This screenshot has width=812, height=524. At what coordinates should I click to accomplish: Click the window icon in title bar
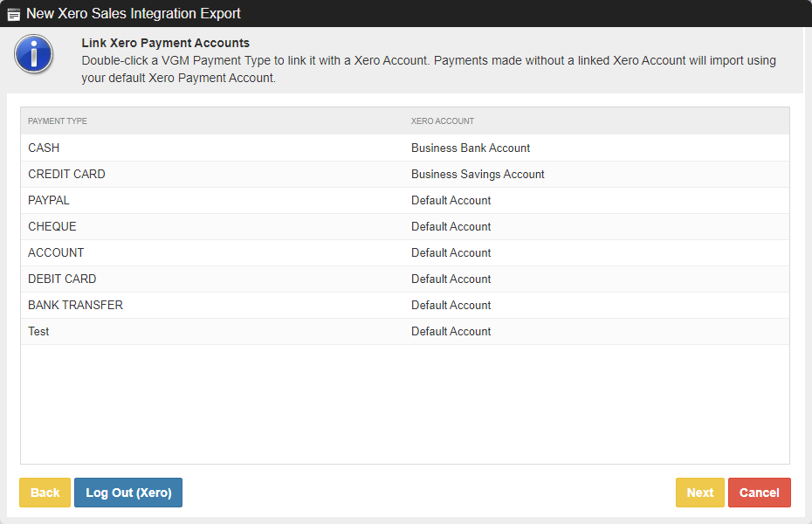tap(14, 15)
